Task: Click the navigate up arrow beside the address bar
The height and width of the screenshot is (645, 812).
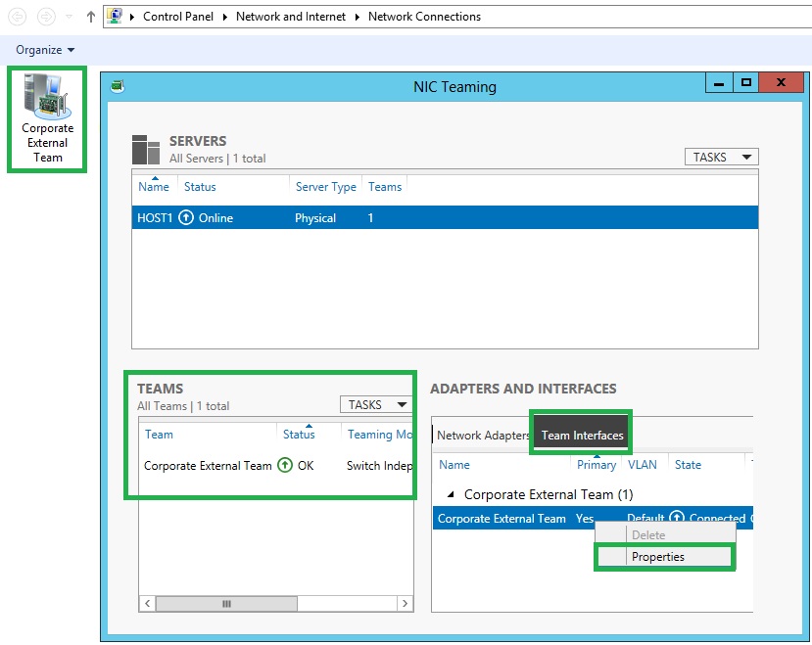Action: click(x=89, y=16)
